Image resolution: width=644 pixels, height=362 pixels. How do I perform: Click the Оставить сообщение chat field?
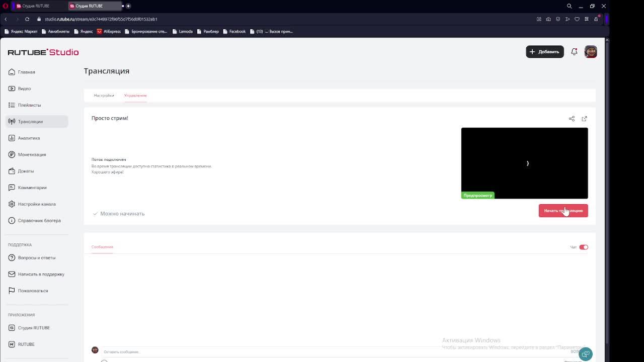coord(332,352)
